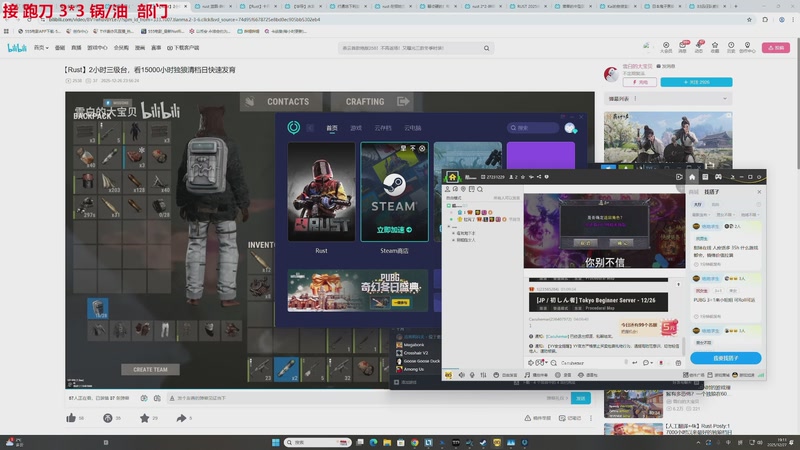Click the accelerator user avatar icon

[570, 128]
